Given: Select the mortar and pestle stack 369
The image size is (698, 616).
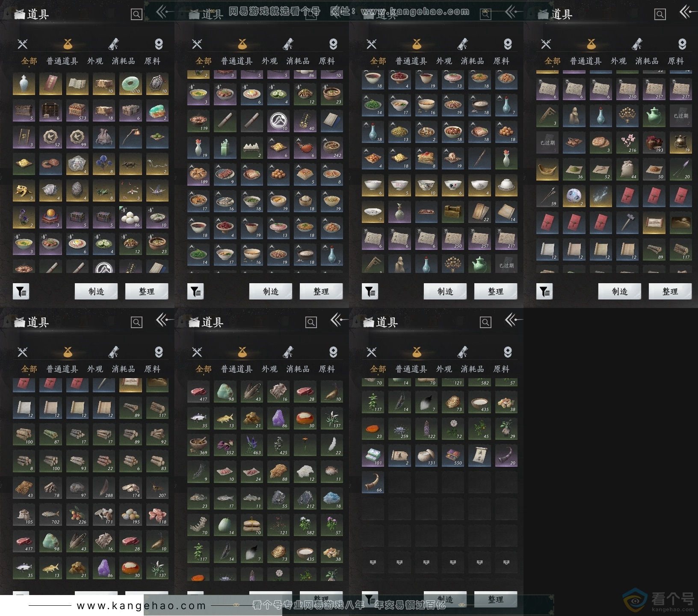Looking at the screenshot, I should click(198, 446).
